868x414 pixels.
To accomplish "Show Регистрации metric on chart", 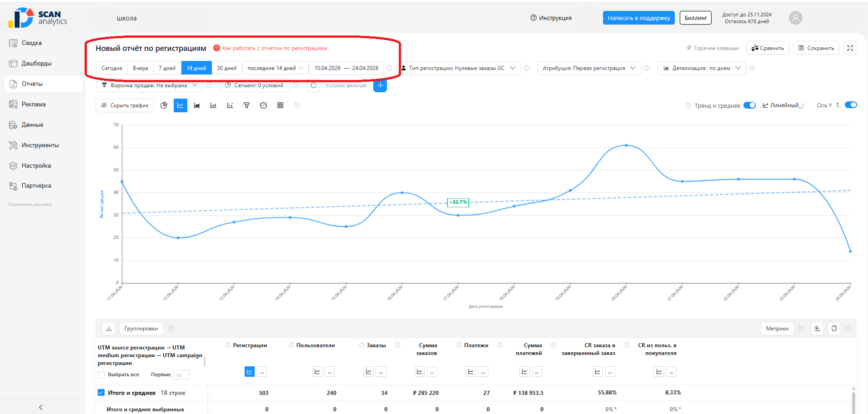I will [x=250, y=372].
